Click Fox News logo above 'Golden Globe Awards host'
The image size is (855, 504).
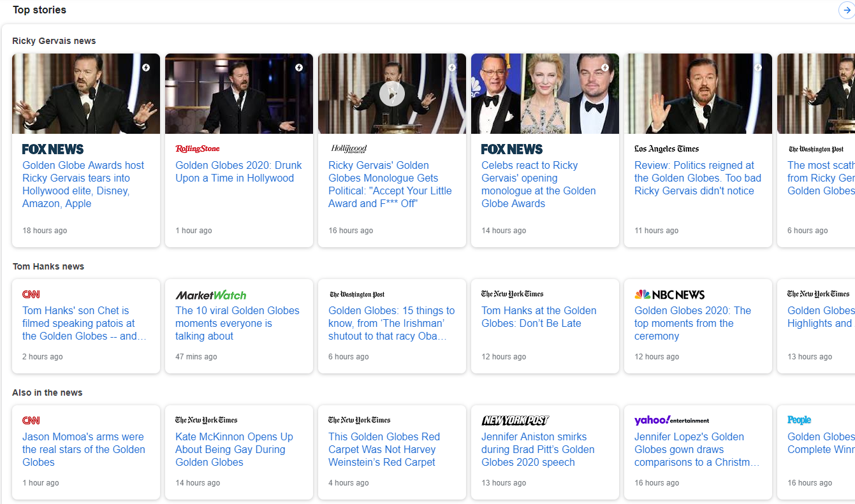point(53,149)
